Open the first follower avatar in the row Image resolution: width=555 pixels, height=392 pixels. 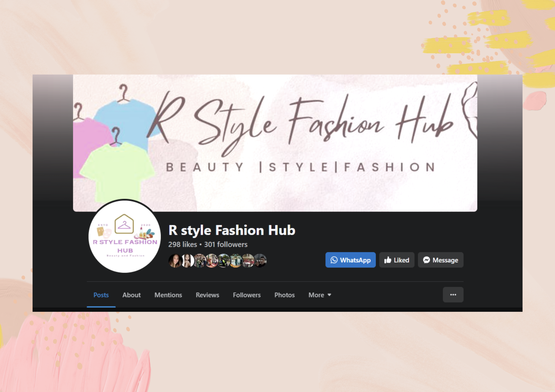pyautogui.click(x=175, y=261)
